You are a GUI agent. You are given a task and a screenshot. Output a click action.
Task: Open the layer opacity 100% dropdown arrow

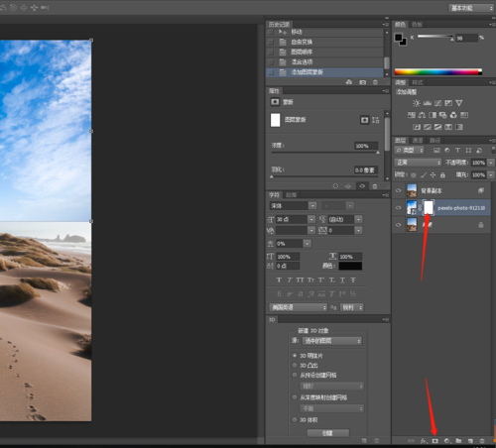(x=491, y=163)
